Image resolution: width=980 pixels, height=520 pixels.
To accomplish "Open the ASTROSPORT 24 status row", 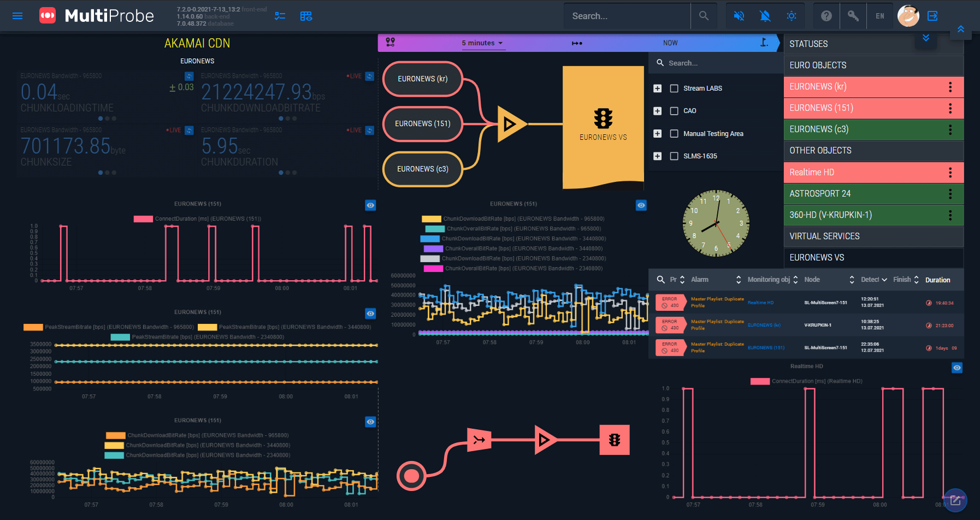I will pyautogui.click(x=873, y=194).
